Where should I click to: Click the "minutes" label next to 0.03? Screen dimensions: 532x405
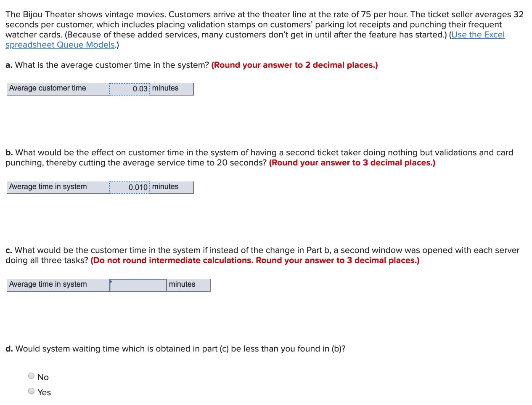[165, 88]
